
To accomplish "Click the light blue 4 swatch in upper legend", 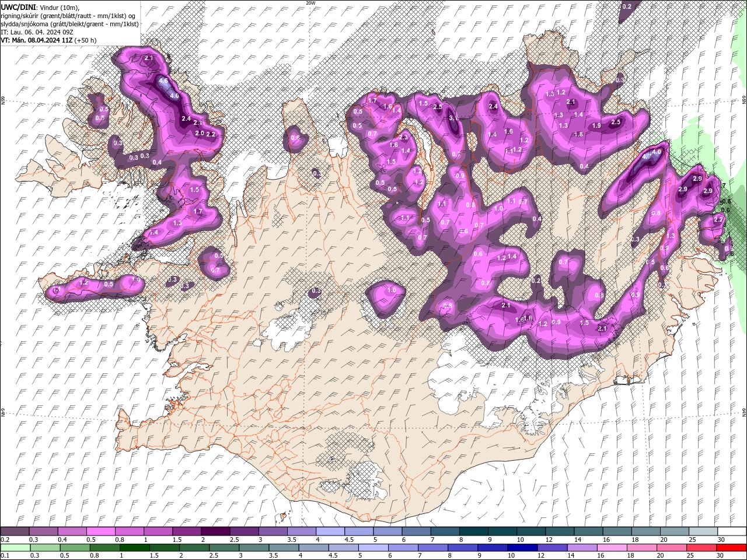I will coord(330,532).
